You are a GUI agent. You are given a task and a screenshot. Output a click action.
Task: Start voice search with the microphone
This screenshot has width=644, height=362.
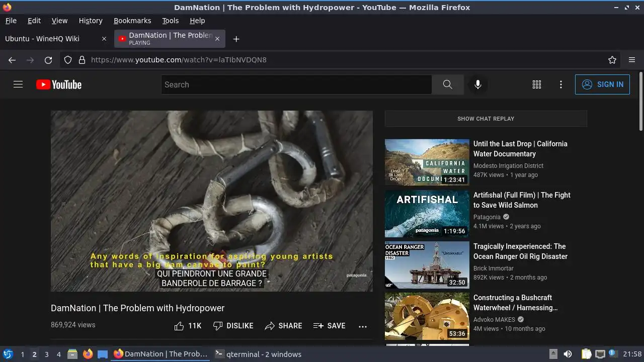tap(478, 84)
